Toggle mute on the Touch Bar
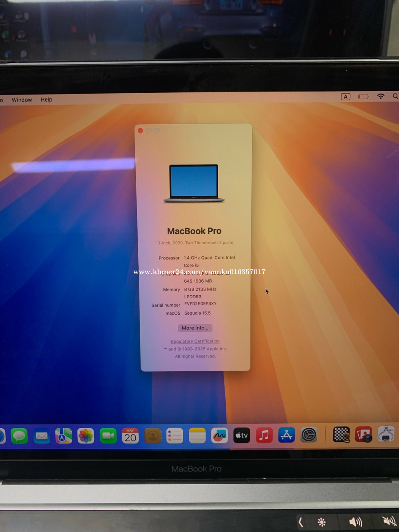Image resolution: width=399 pixels, height=532 pixels. [x=389, y=521]
